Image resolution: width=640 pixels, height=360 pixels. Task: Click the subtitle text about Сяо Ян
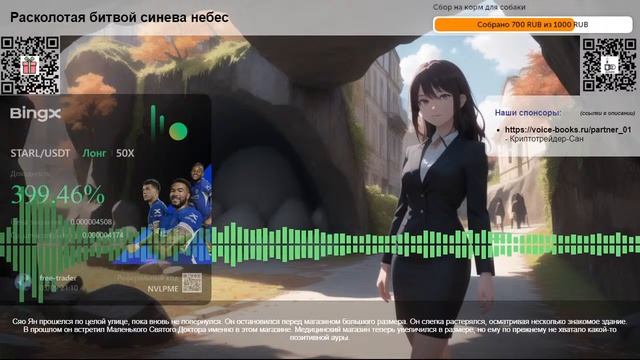[x=320, y=330]
